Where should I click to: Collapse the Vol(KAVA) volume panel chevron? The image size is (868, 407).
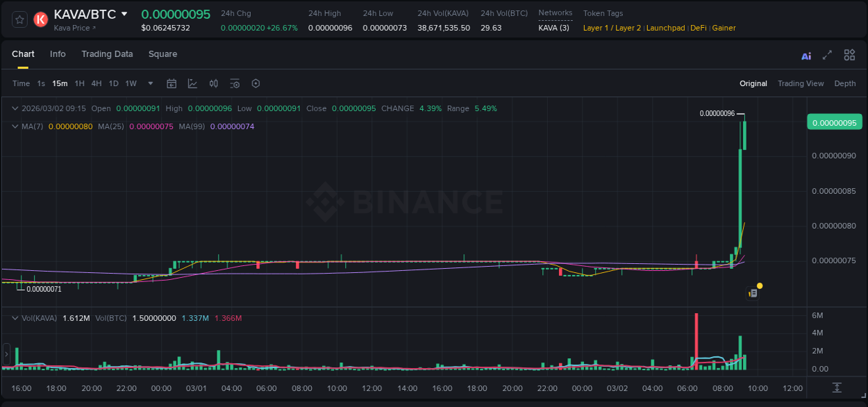14,317
